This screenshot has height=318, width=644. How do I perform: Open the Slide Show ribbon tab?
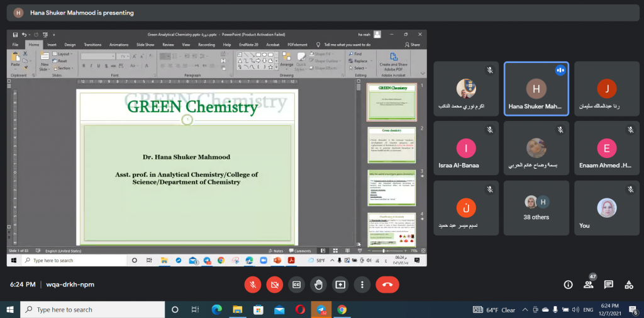click(145, 45)
